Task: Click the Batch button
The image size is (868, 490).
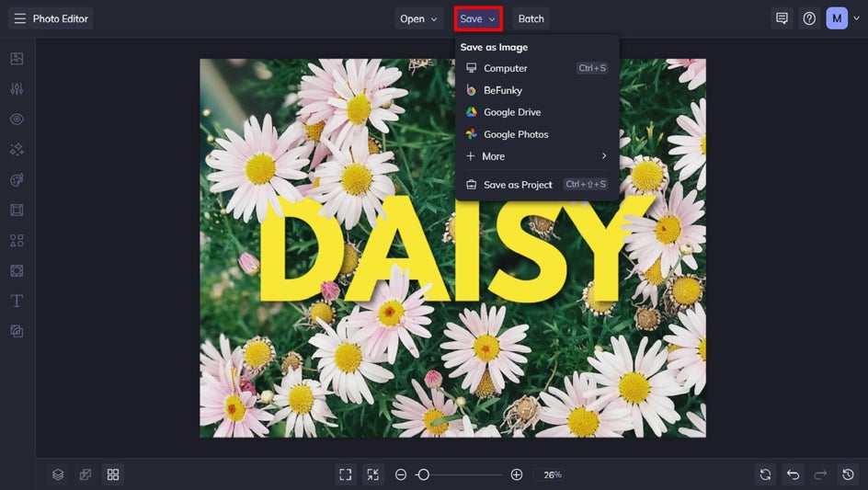Action: coord(531,18)
